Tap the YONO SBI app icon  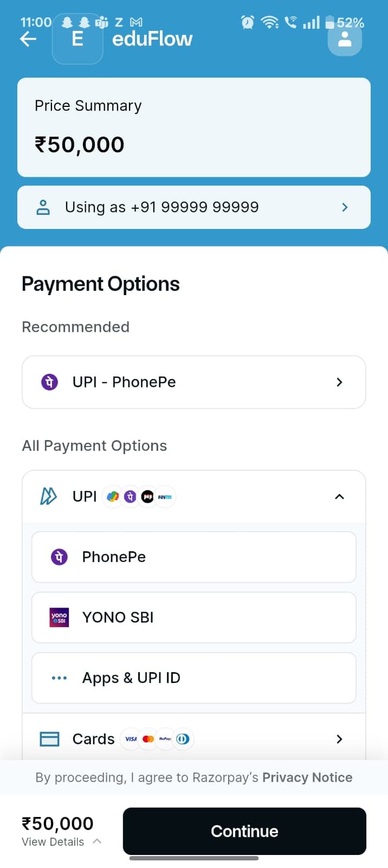click(x=59, y=617)
